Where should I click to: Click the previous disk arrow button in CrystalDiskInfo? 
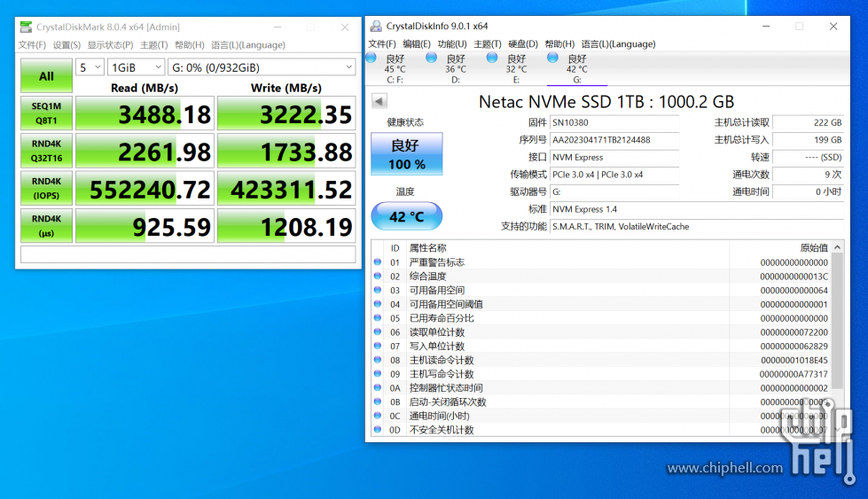379,101
